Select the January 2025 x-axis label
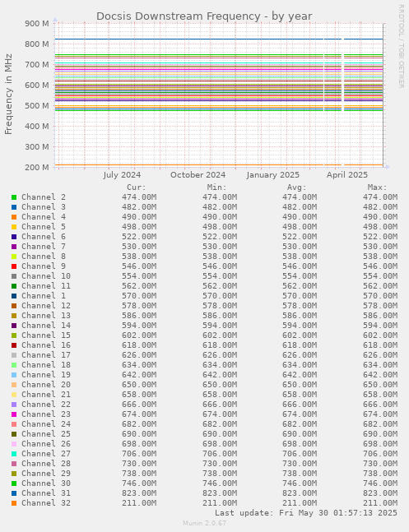Screen dimensions: 409x532 (273, 175)
